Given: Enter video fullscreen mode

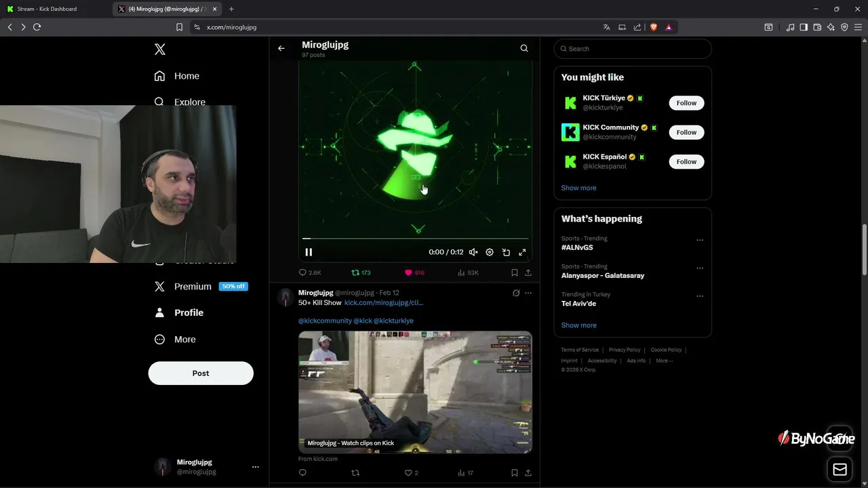Looking at the screenshot, I should [522, 252].
